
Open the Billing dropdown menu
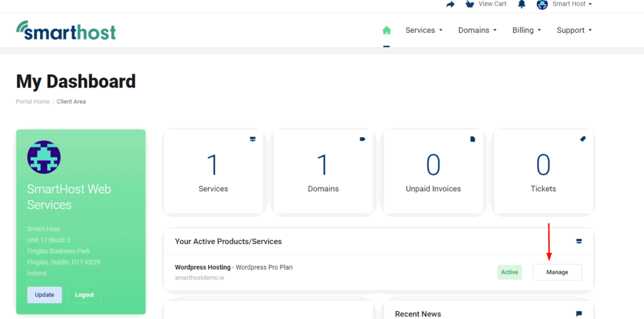click(x=526, y=30)
